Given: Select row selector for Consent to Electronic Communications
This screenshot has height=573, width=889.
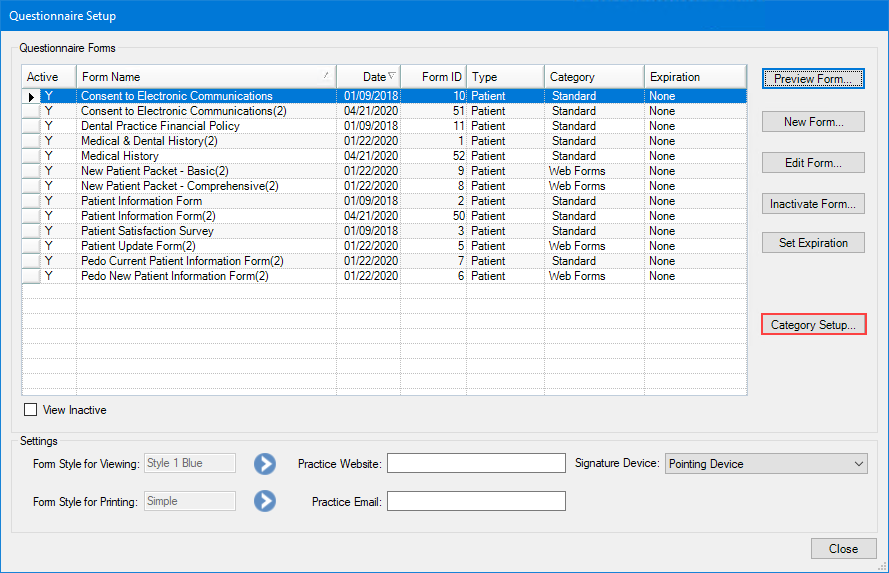Looking at the screenshot, I should point(31,97).
